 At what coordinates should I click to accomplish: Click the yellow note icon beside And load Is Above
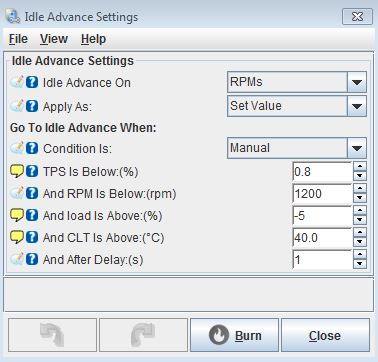[17, 215]
